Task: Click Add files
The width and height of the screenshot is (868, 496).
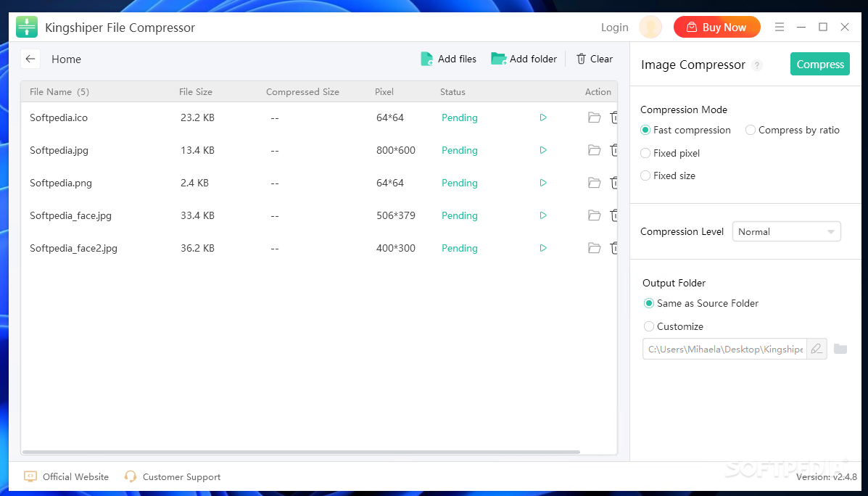Action: pos(448,59)
